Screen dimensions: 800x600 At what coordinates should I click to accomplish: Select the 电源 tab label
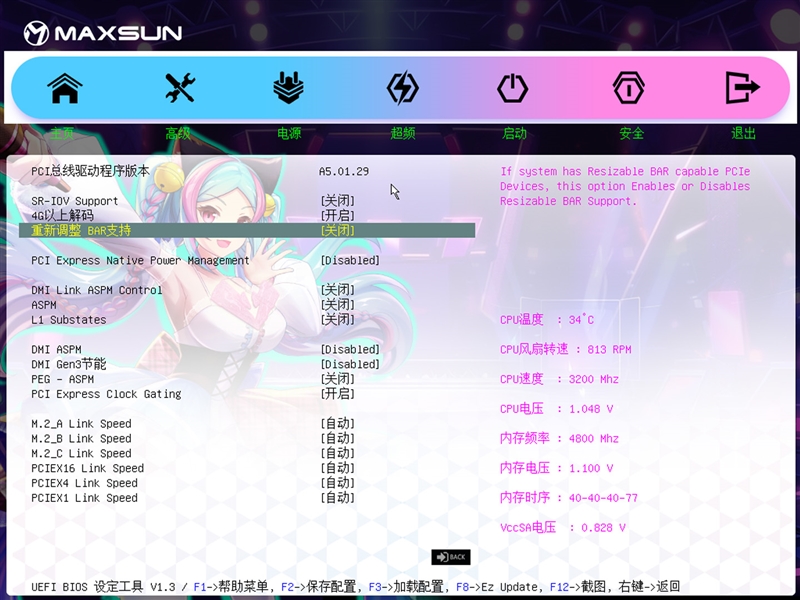(289, 134)
